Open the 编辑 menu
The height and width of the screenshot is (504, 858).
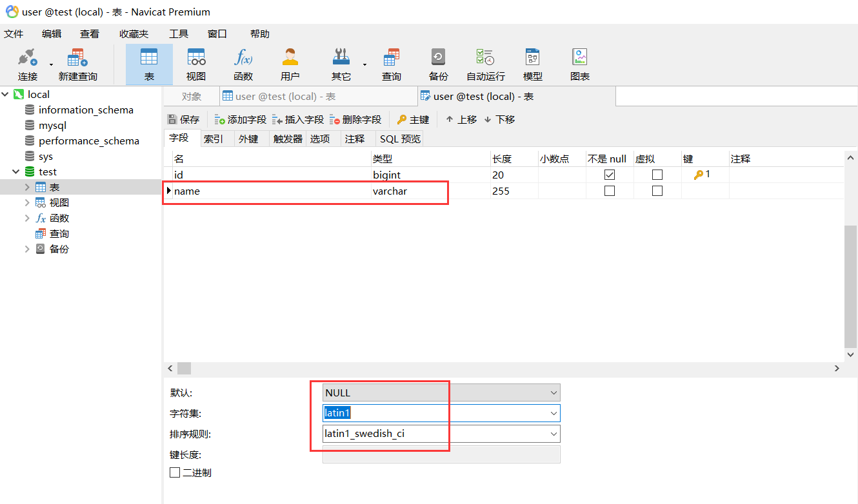point(52,34)
